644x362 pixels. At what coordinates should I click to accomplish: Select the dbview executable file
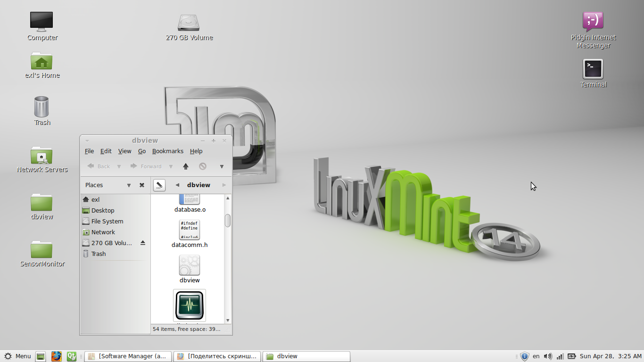(190, 269)
